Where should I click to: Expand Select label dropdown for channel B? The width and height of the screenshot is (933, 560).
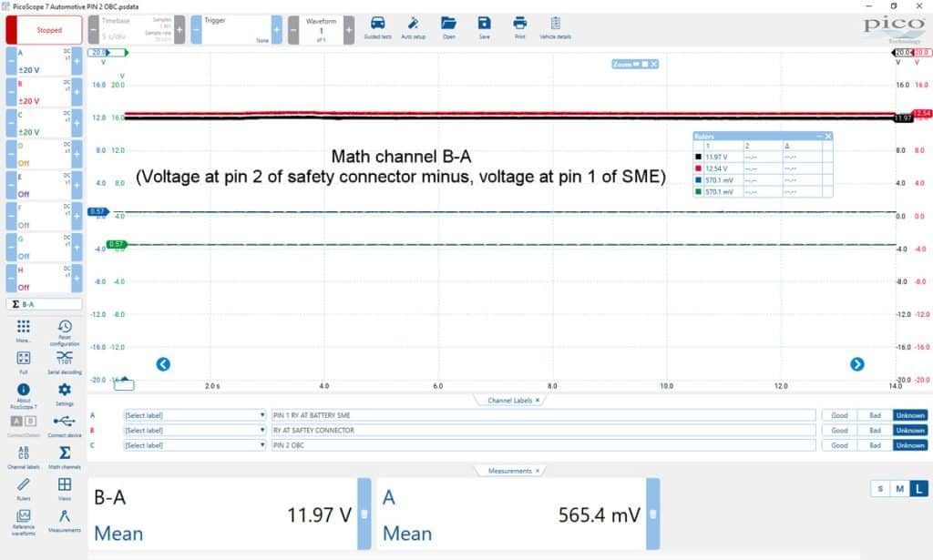point(194,430)
